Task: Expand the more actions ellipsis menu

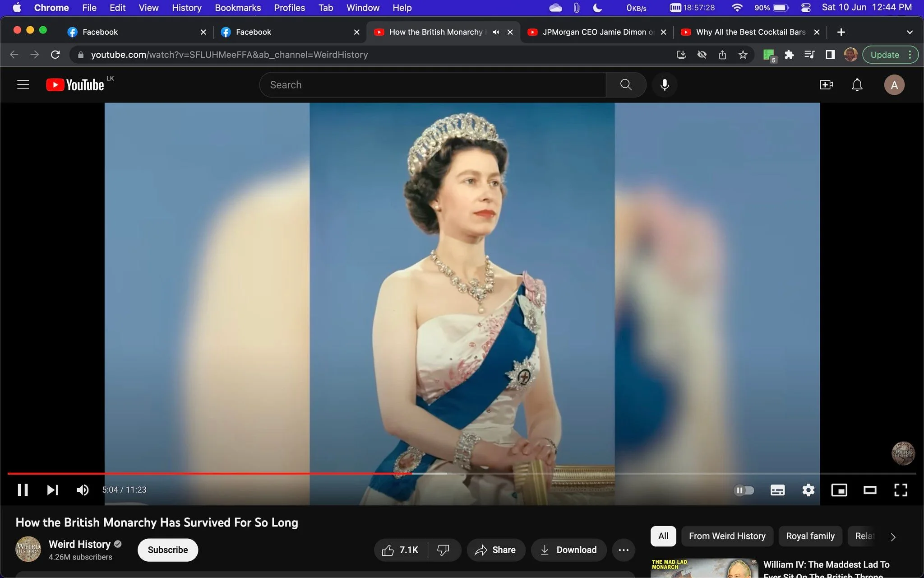Action: (x=624, y=550)
